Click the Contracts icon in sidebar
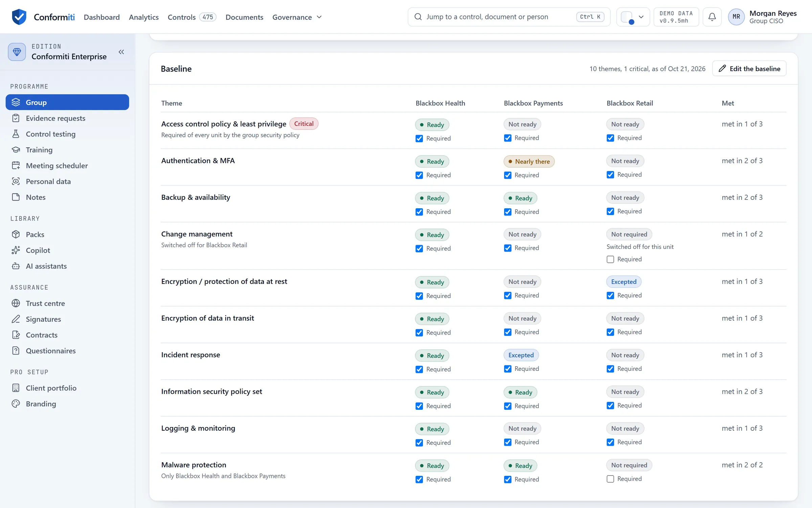The image size is (812, 508). pyautogui.click(x=16, y=335)
